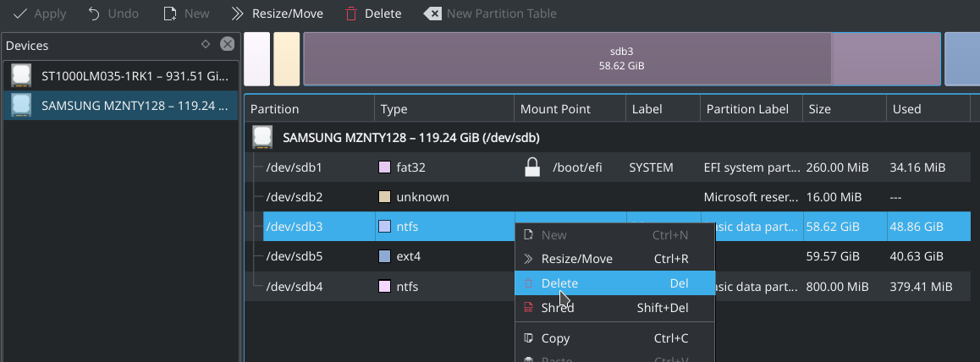Click the SAMSUNG MZNTY128 drive icon in Devices
This screenshot has width=980, height=362.
click(x=21, y=106)
